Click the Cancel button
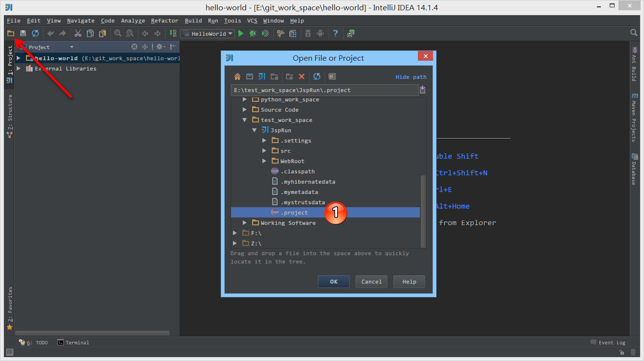The image size is (644, 361). click(371, 282)
